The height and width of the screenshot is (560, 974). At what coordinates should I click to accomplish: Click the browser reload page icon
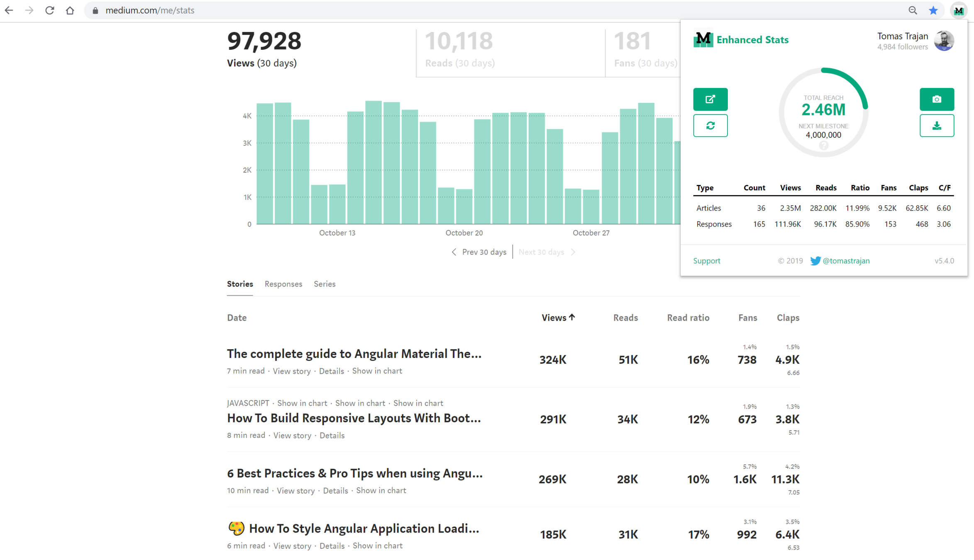click(x=50, y=11)
